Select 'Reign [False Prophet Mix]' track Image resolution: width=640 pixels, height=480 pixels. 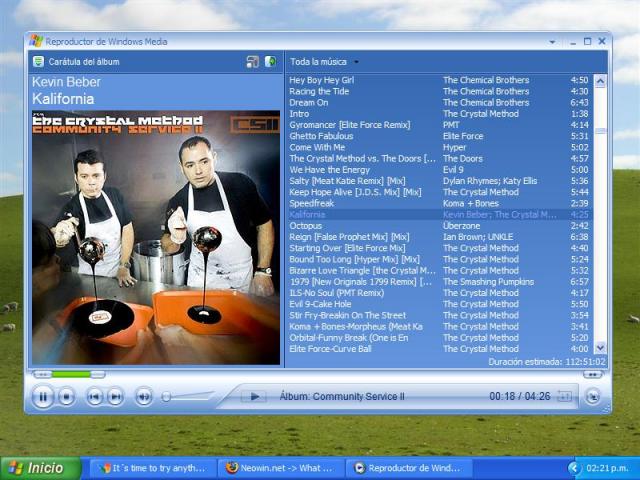click(x=440, y=237)
